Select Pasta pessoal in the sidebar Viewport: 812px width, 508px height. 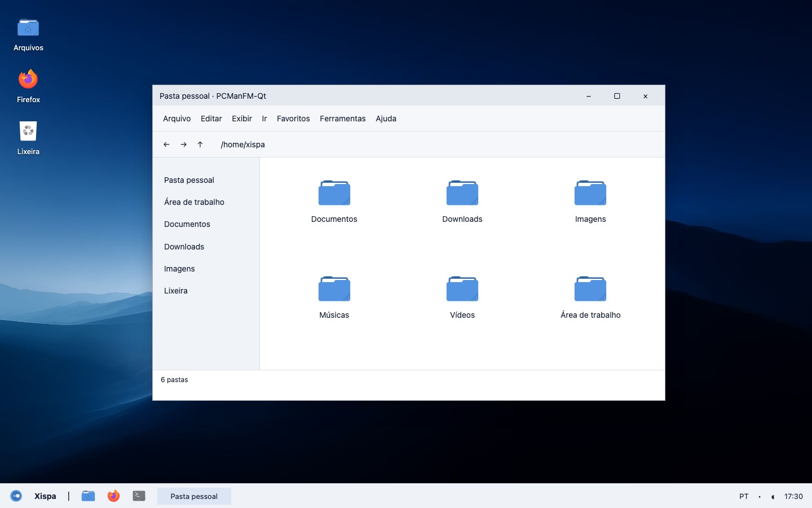click(189, 180)
